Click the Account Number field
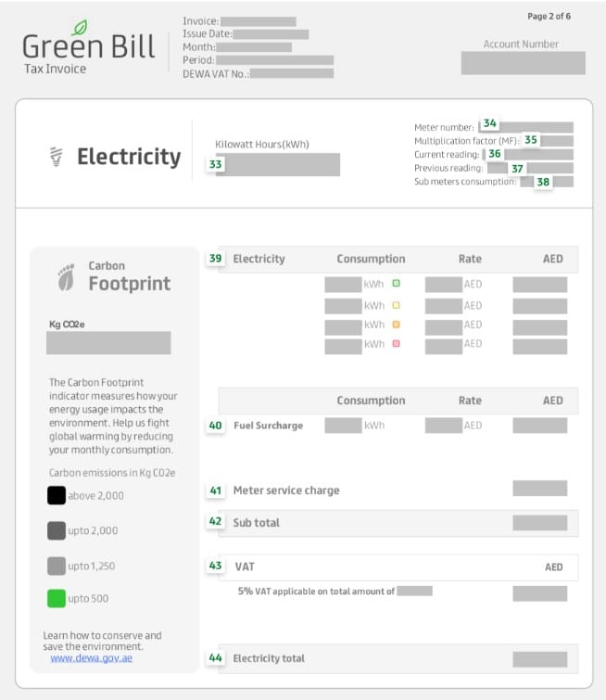This screenshot has height=700, width=606. (x=523, y=63)
